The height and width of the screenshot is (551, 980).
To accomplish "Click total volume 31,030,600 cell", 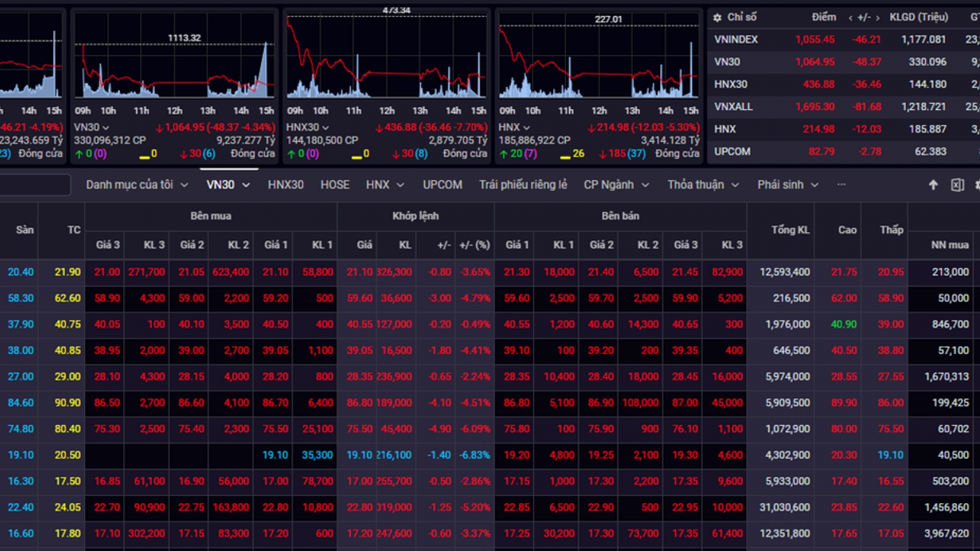I will [x=785, y=508].
